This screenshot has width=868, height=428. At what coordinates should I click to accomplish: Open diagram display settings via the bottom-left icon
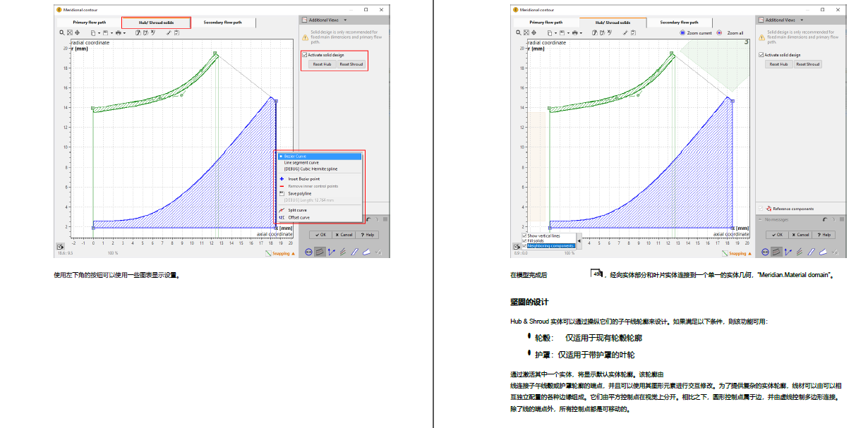click(x=59, y=247)
